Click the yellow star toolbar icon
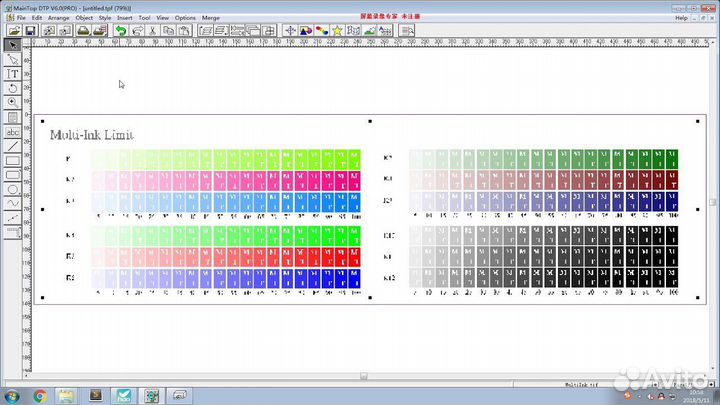 coord(338,31)
